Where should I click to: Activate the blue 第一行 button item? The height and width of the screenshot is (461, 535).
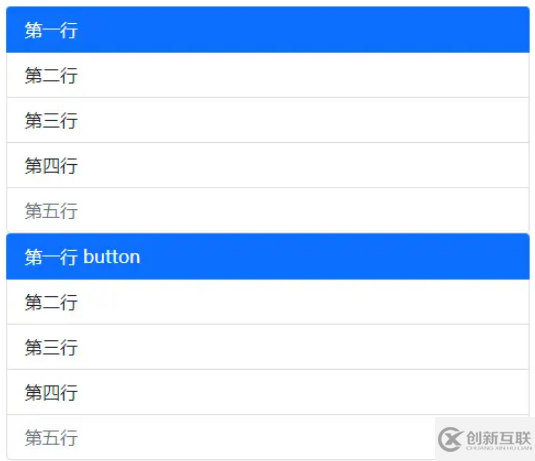pos(268,256)
